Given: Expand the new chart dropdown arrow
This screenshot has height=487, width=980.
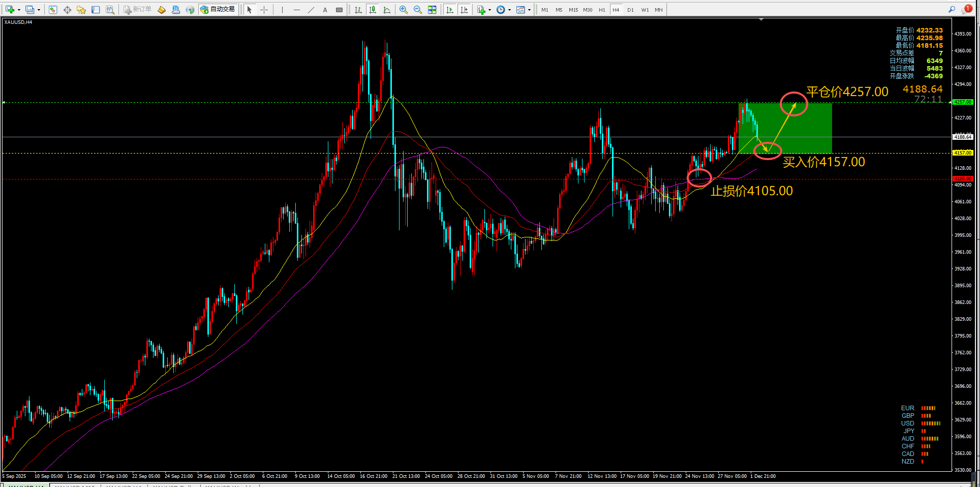Looking at the screenshot, I should (x=19, y=10).
